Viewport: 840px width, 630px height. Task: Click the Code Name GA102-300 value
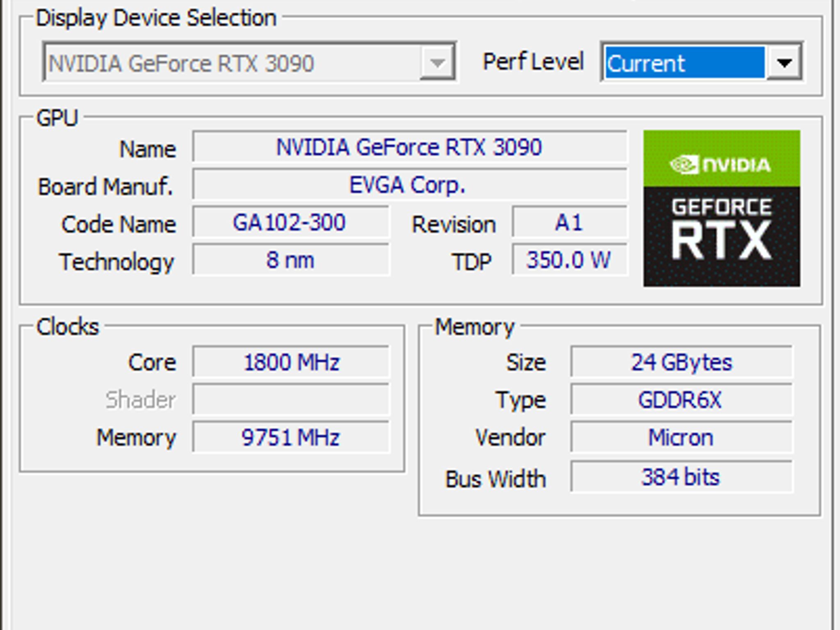(290, 222)
